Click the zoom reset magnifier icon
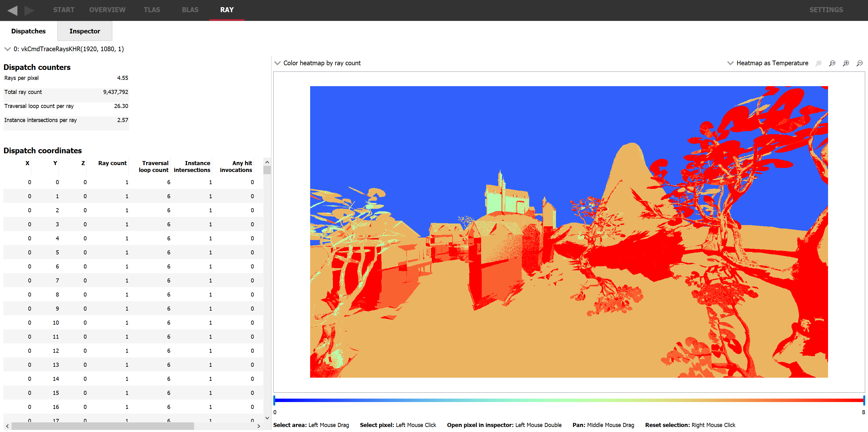The height and width of the screenshot is (432, 868). click(x=832, y=63)
